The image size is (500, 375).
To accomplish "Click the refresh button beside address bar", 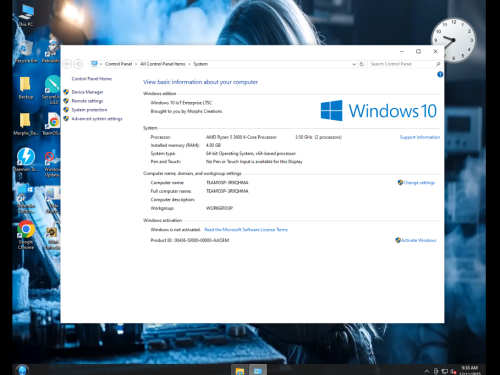I will (361, 64).
